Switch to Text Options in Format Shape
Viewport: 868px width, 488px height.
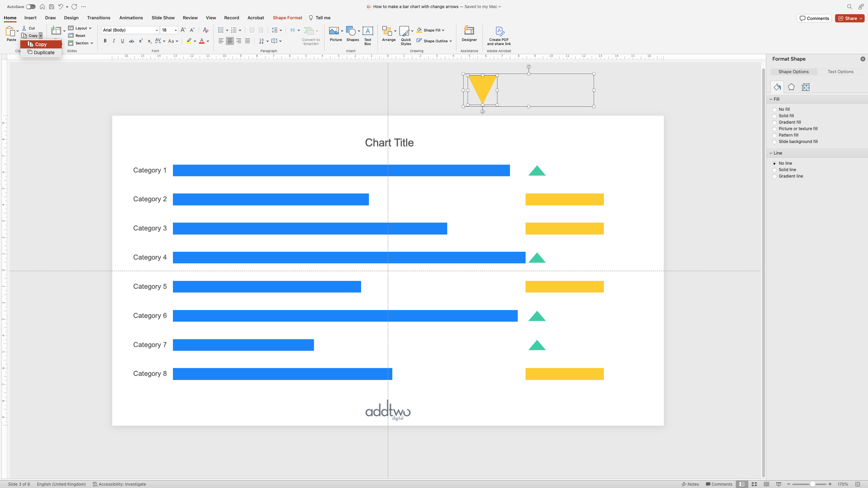[x=840, y=71]
